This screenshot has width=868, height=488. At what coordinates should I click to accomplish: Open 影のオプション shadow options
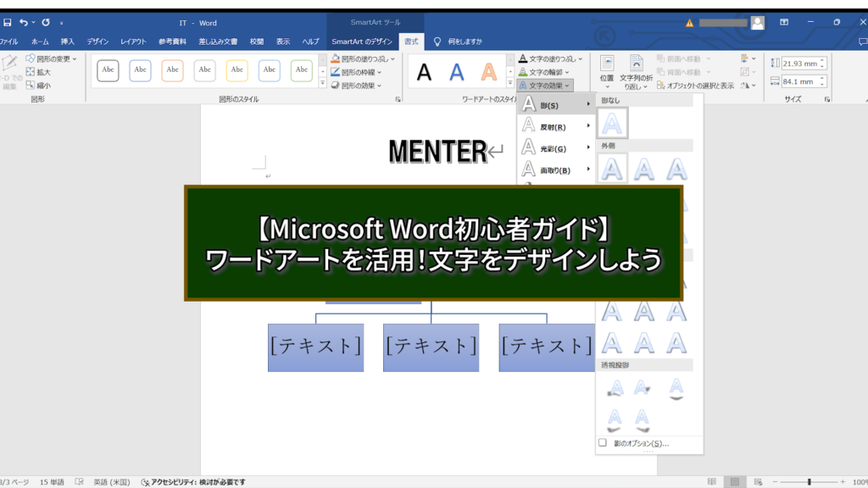pyautogui.click(x=635, y=443)
